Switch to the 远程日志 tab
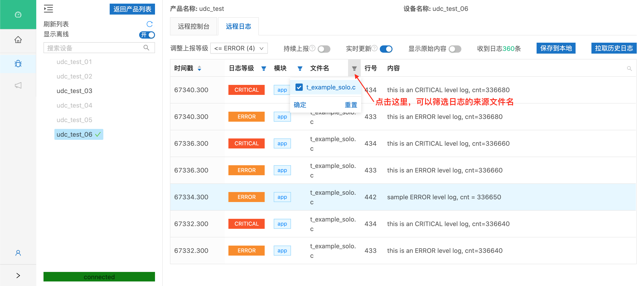 238,27
